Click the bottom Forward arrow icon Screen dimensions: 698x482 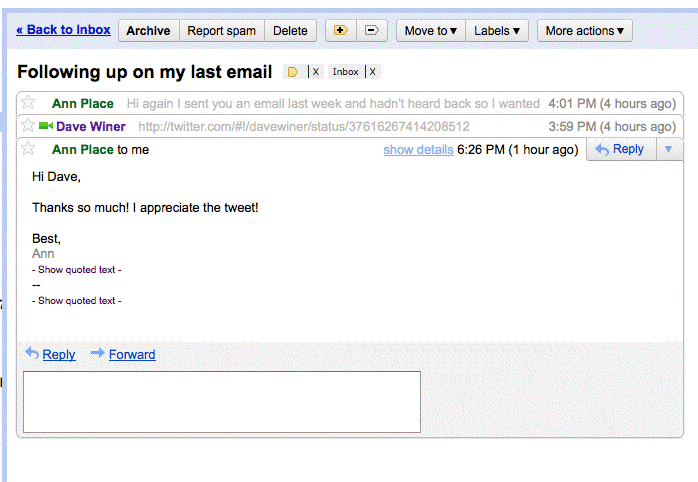pos(98,353)
